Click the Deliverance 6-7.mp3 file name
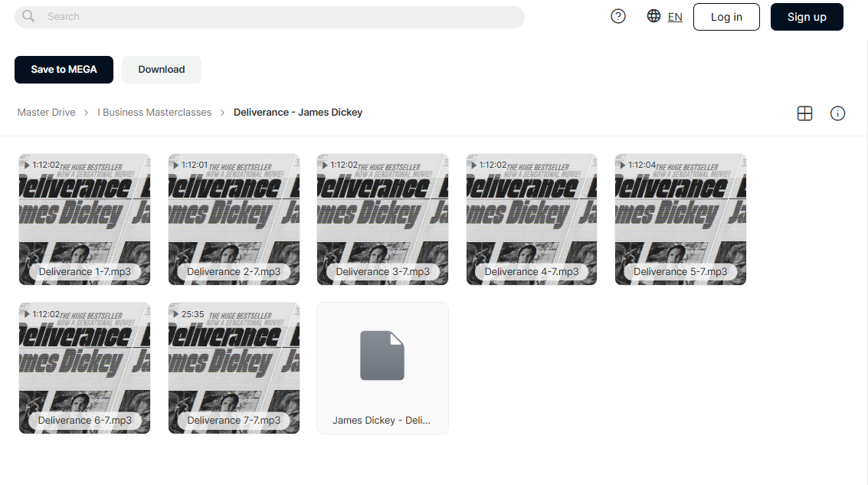Screen dimensions: 868x485 click(x=85, y=421)
